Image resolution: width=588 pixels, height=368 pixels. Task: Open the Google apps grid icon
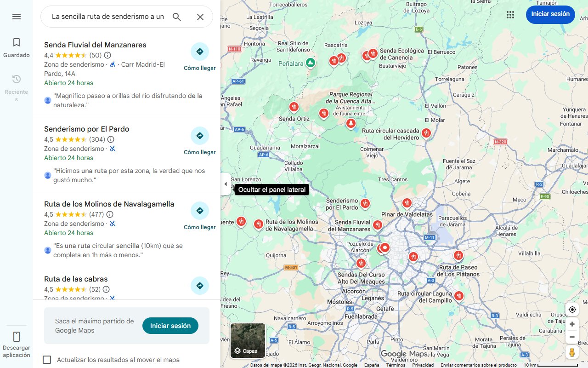510,14
